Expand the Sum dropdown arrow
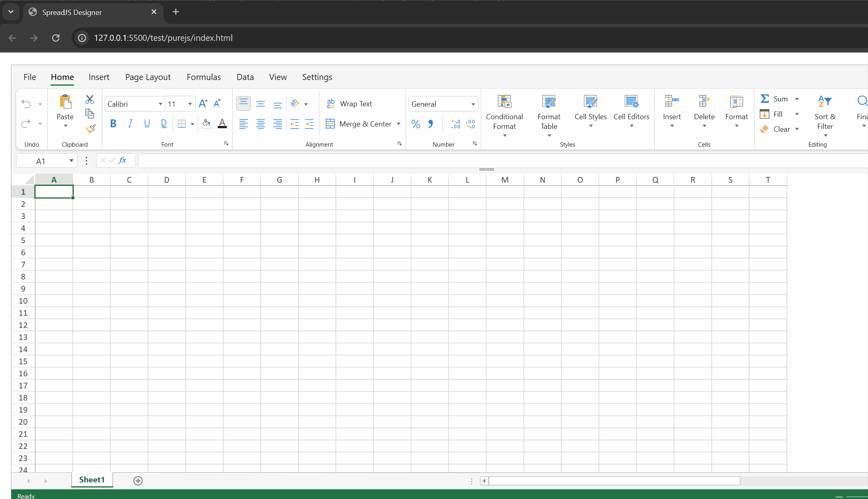The image size is (868, 499). (x=797, y=99)
